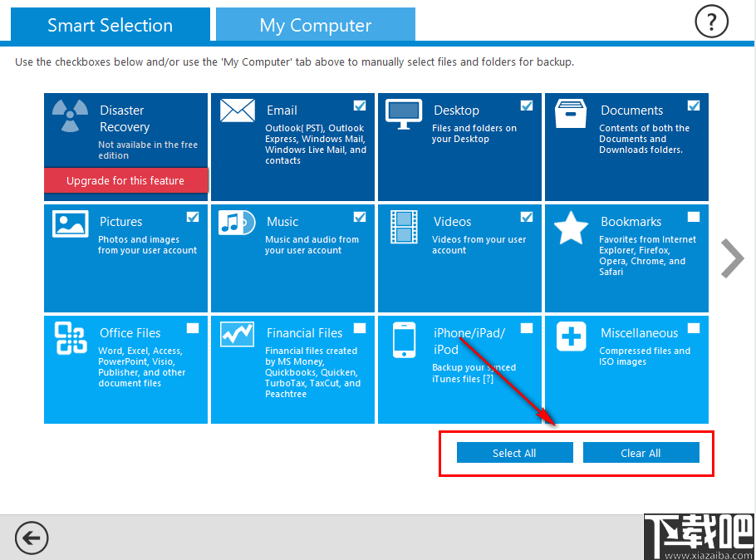Click the Email description text listing Outlook
The height and width of the screenshot is (560, 756).
(x=316, y=145)
